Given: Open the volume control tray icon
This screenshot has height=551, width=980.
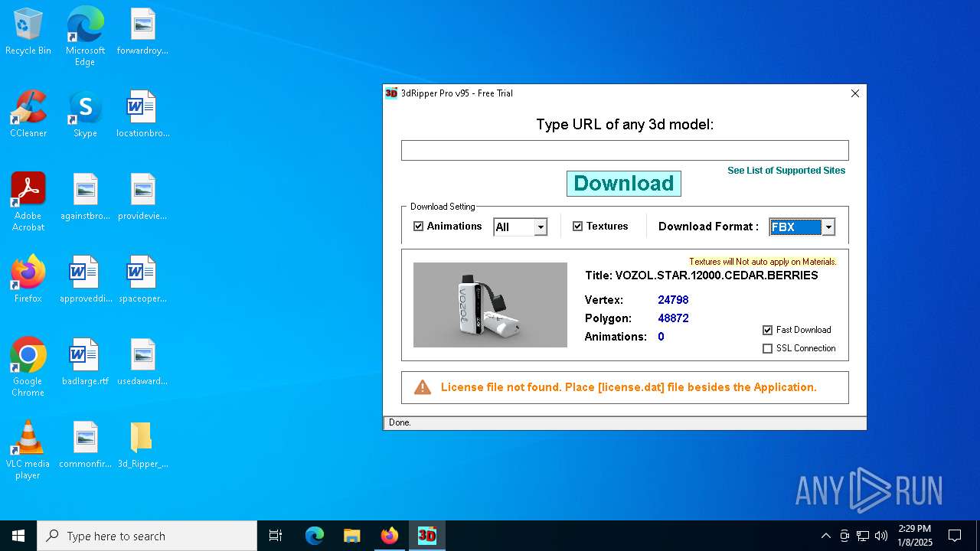Looking at the screenshot, I should [881, 536].
